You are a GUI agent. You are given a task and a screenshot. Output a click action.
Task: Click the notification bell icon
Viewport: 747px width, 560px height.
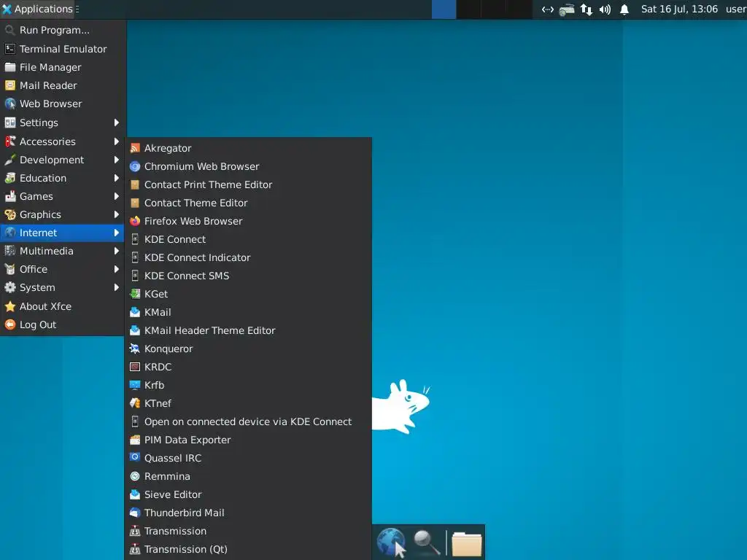pyautogui.click(x=624, y=9)
